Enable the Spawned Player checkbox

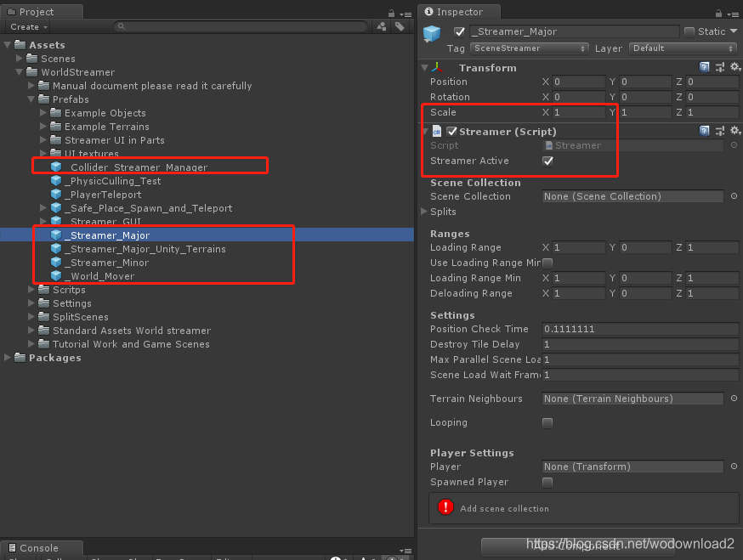point(547,483)
